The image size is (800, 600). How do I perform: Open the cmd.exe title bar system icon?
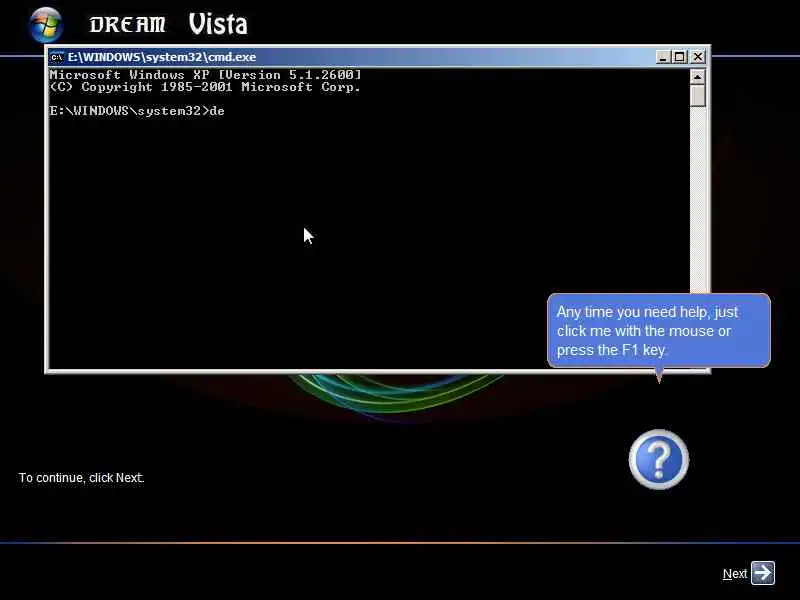[x=57, y=57]
